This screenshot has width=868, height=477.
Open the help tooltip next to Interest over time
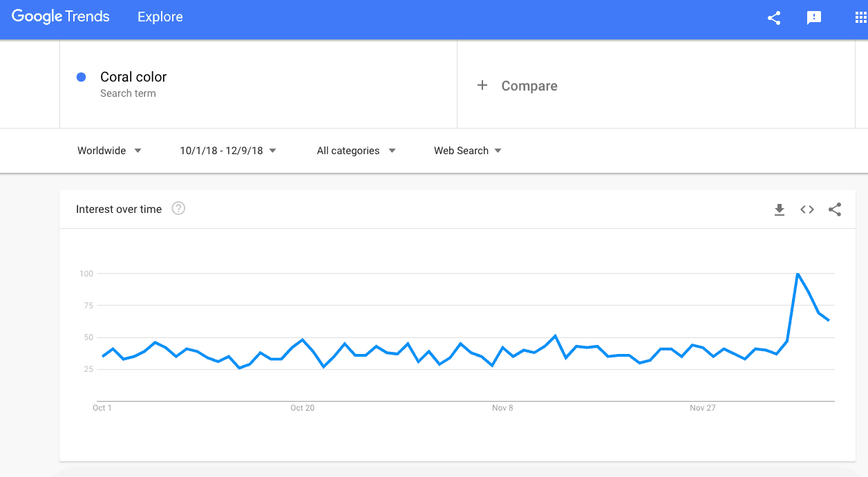pyautogui.click(x=178, y=209)
